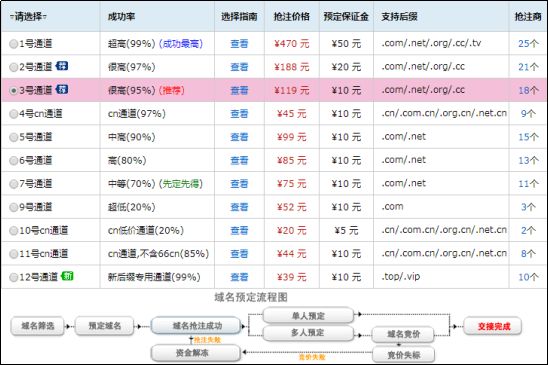Open 查看 link in 9号通道 row
The image size is (548, 365).
239,207
